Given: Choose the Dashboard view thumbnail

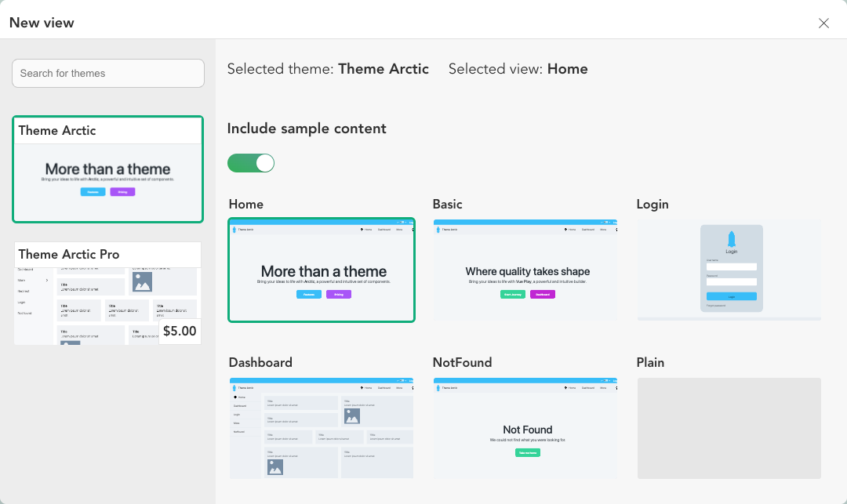Looking at the screenshot, I should tap(322, 429).
